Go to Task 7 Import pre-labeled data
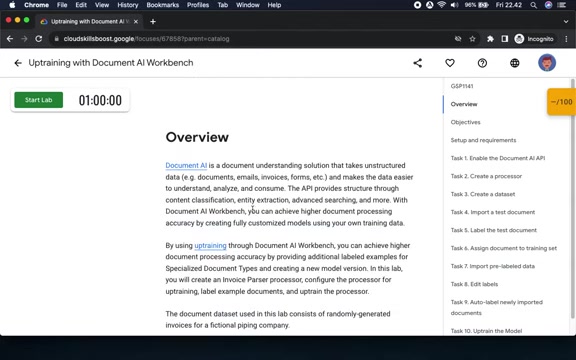Image resolution: width=576 pixels, height=360 pixels. tap(493, 266)
